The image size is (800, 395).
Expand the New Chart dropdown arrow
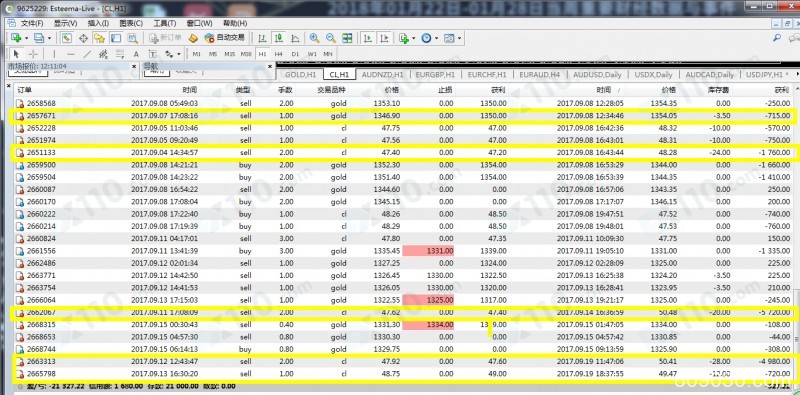tap(26, 38)
